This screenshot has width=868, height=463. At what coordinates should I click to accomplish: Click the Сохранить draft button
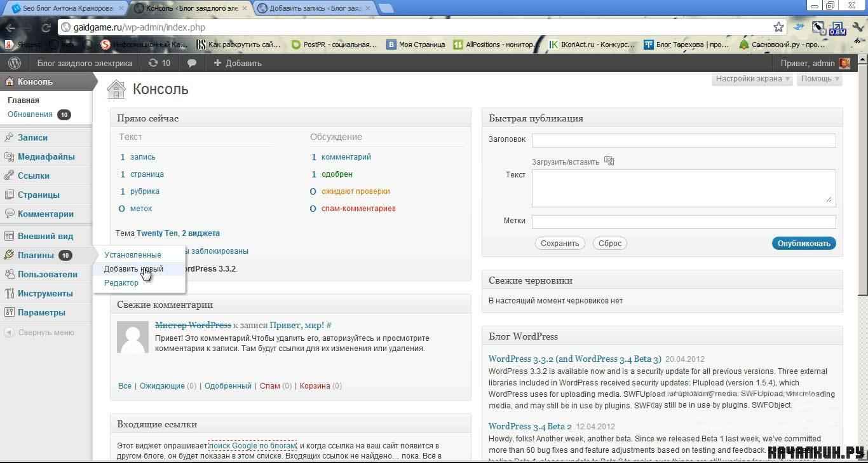[x=560, y=243]
